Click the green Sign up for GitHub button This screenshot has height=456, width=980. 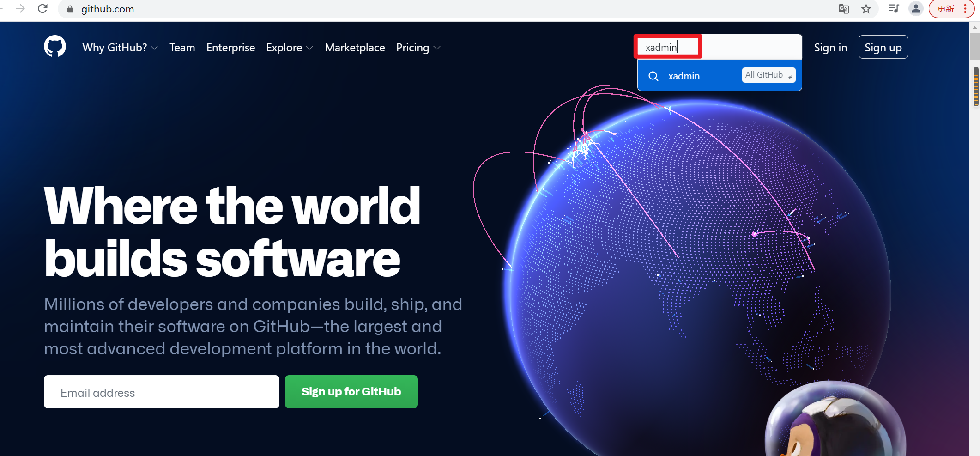(351, 392)
